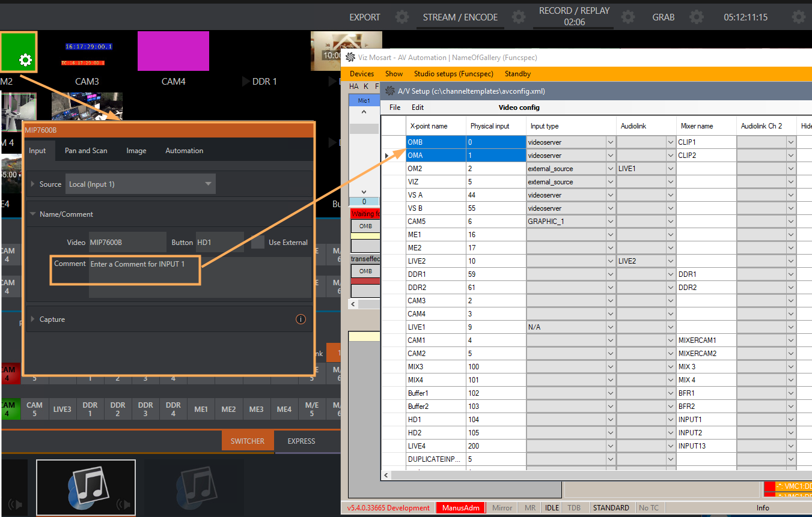
Task: Click the OMA row selector arrow
Action: 387,156
